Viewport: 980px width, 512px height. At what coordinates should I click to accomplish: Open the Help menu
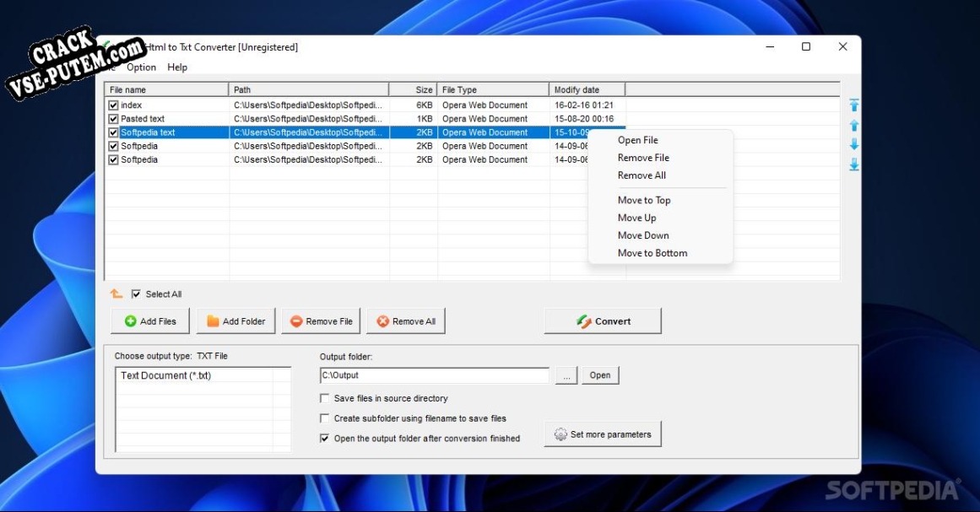[177, 67]
